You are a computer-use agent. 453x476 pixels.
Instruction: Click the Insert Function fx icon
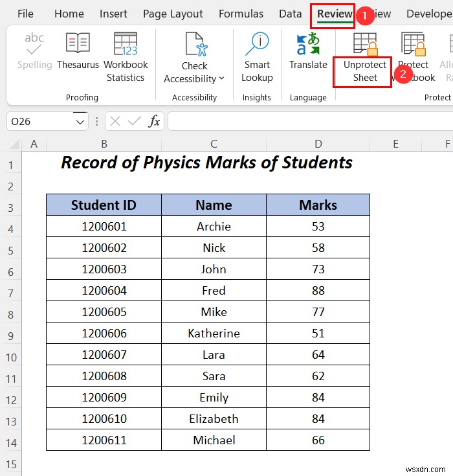pos(154,122)
